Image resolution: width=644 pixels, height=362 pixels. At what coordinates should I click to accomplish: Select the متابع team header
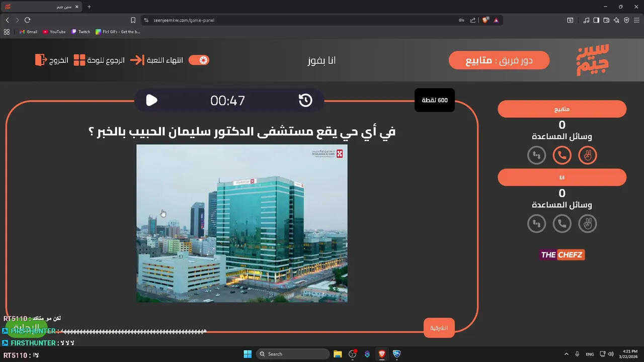tap(562, 109)
